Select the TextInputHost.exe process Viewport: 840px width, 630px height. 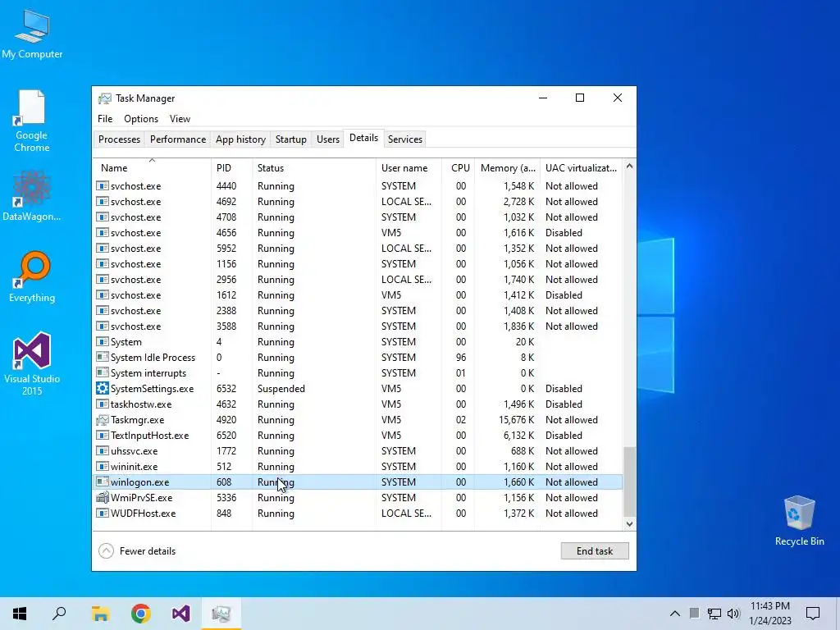tap(358, 436)
